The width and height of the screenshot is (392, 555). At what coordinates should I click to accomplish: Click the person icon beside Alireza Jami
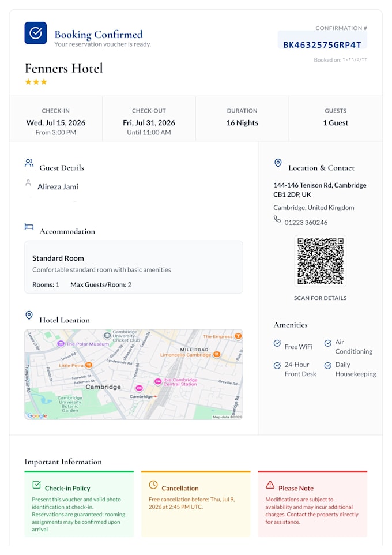(x=28, y=183)
